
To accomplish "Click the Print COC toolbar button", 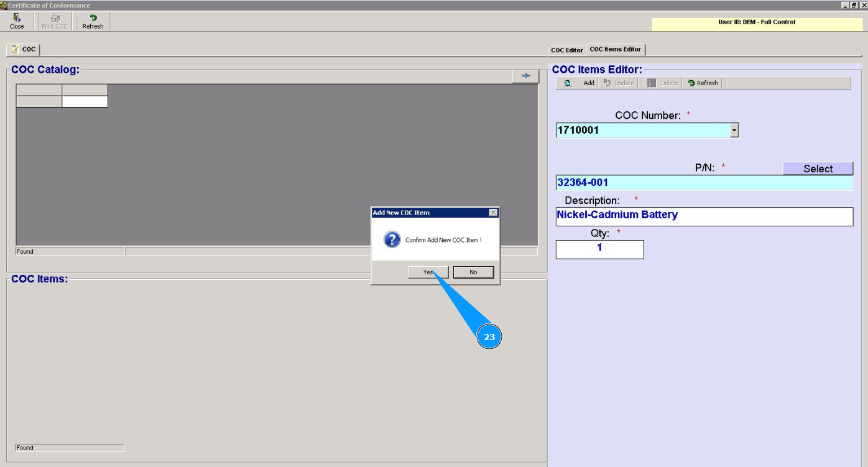I will coord(55,22).
